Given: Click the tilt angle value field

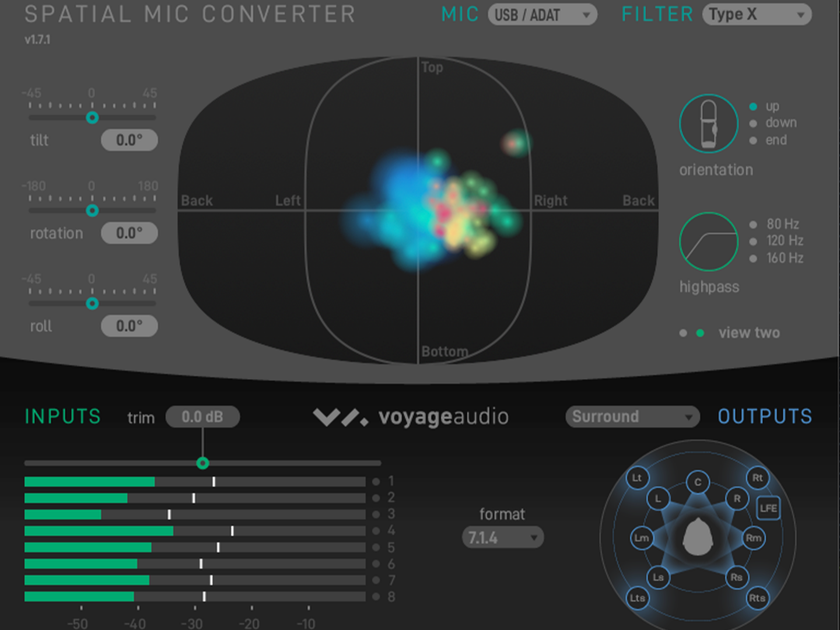Looking at the screenshot, I should tap(129, 140).
